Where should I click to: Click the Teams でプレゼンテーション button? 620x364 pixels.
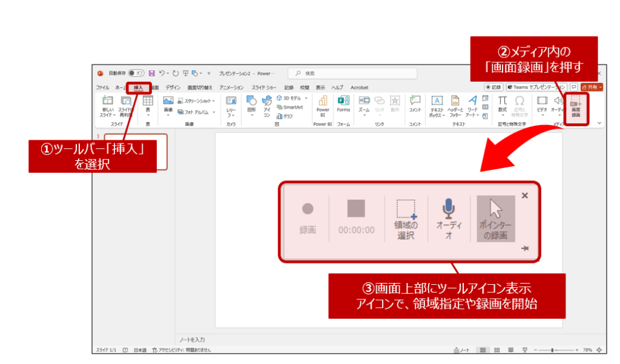point(536,87)
